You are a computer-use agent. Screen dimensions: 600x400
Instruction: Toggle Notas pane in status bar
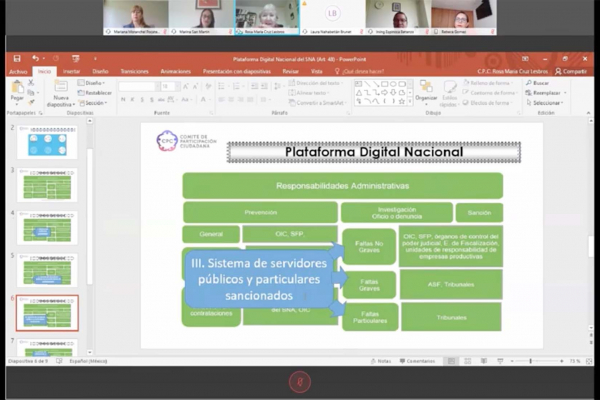point(381,361)
